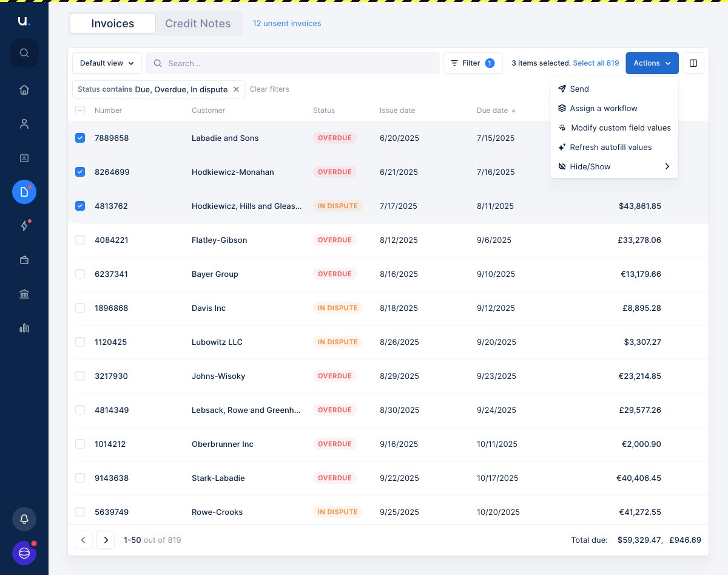Open the bar chart analytics icon
The width and height of the screenshot is (728, 575).
coord(24,328)
